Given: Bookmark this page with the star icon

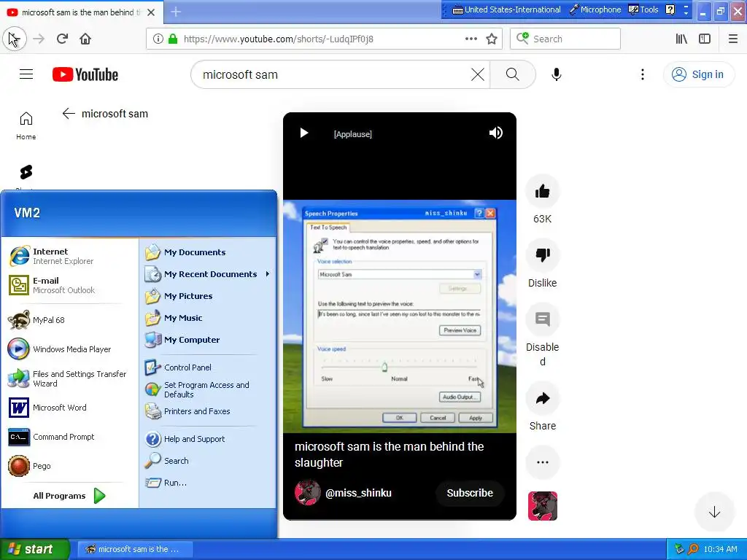Looking at the screenshot, I should [492, 39].
